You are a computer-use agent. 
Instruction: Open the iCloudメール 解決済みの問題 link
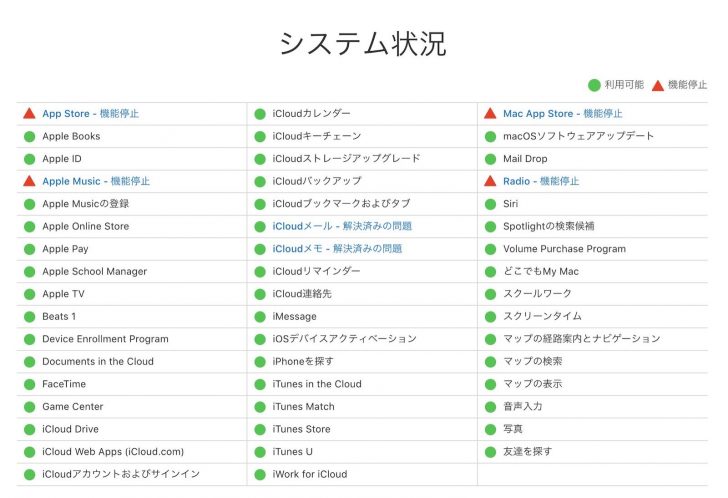click(342, 226)
